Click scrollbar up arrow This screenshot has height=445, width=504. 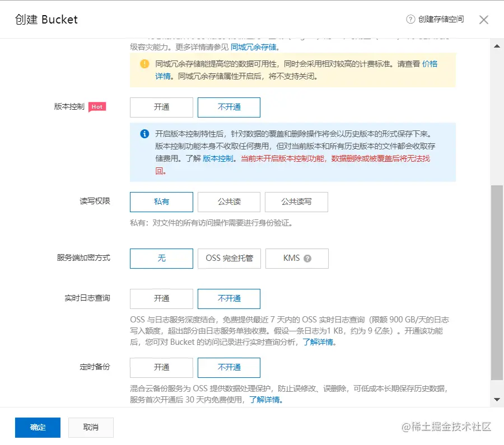497,46
